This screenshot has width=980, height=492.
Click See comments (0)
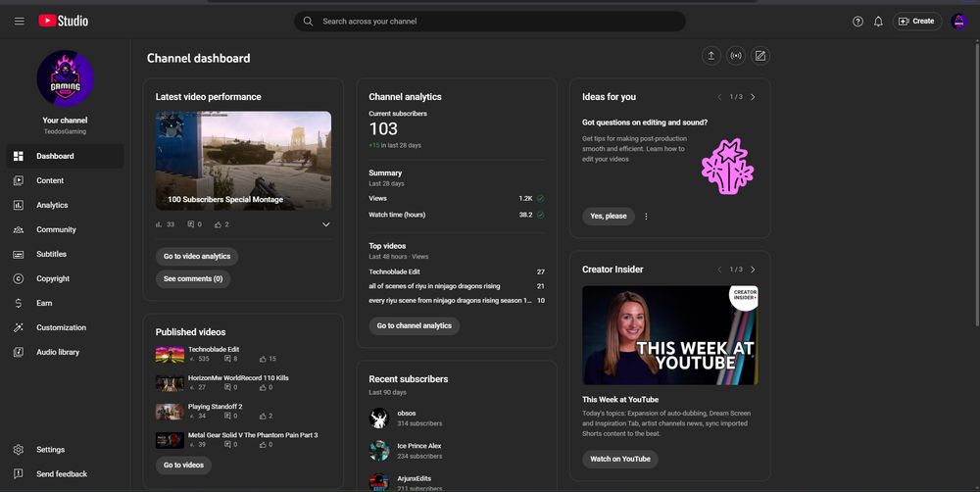click(x=193, y=278)
